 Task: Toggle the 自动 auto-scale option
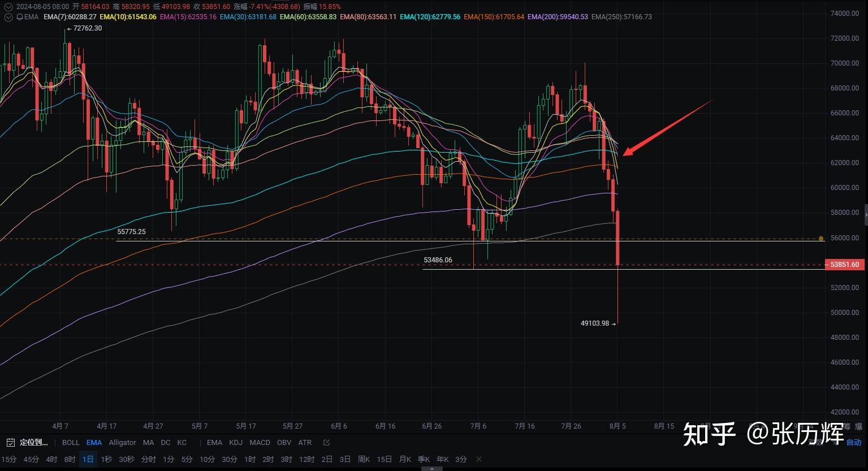(853, 443)
